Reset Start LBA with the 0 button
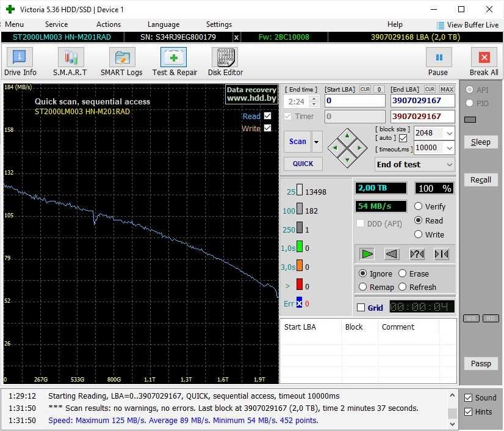This screenshot has height=431, width=504. coord(380,89)
